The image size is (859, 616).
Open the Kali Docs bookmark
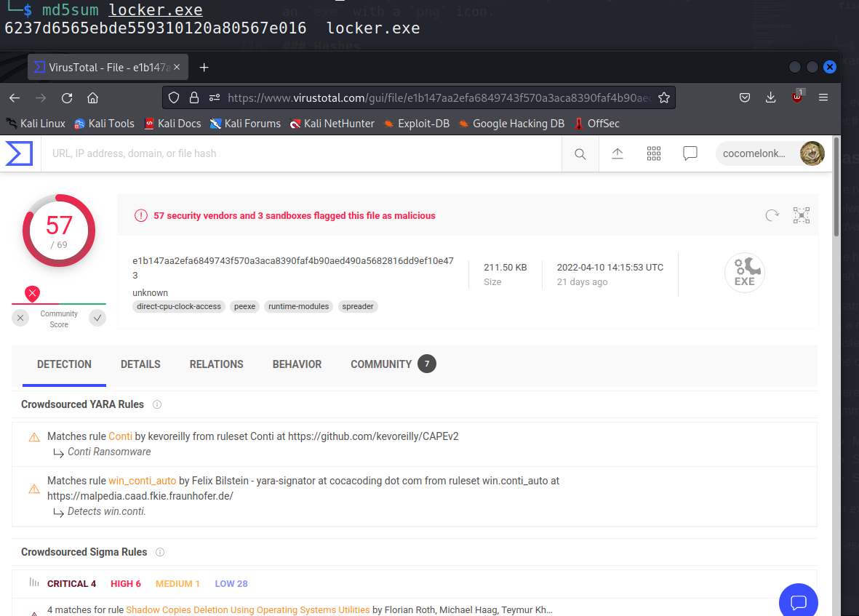(172, 124)
